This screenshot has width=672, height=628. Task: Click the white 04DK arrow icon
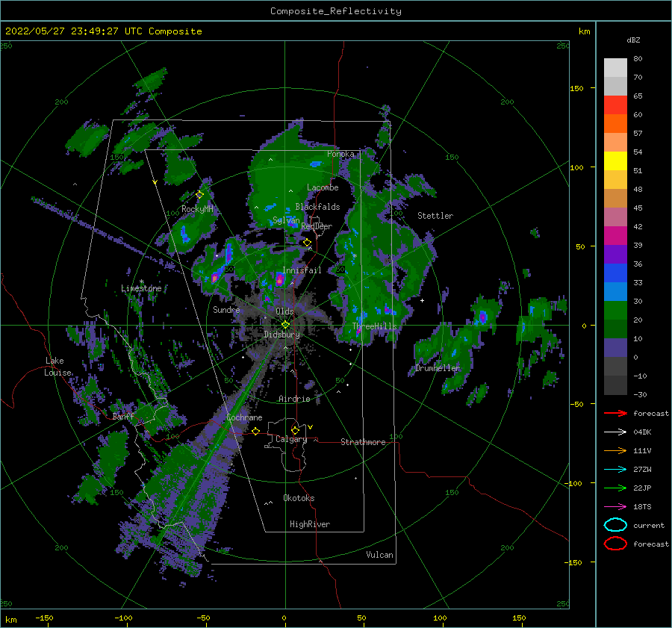click(615, 432)
